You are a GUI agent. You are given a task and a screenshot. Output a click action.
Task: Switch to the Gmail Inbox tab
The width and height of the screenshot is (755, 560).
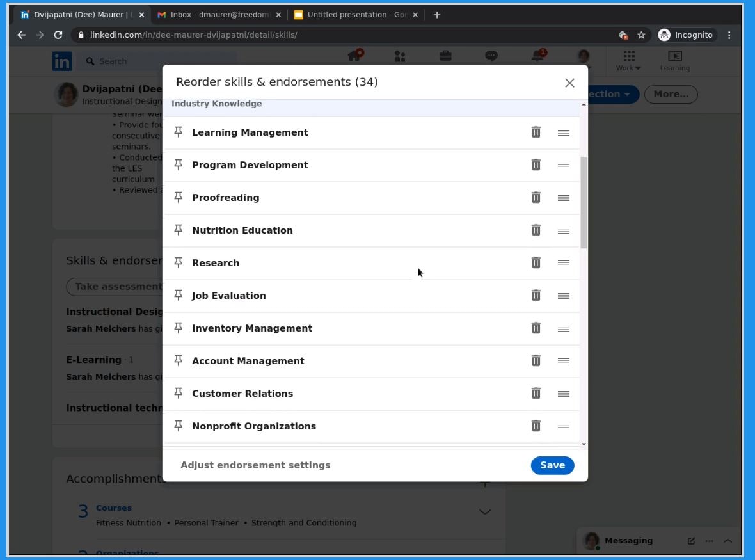tap(219, 15)
